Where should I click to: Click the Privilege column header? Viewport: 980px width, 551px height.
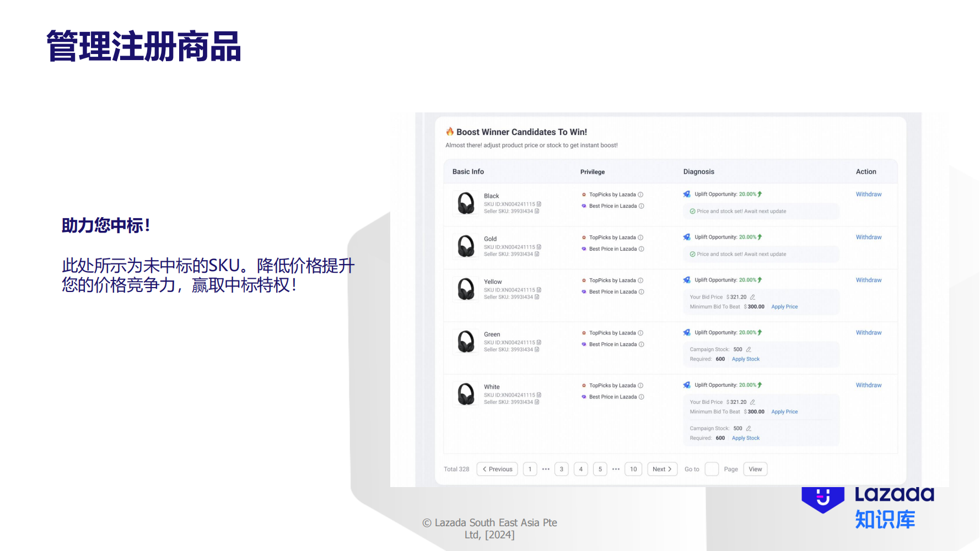593,172
